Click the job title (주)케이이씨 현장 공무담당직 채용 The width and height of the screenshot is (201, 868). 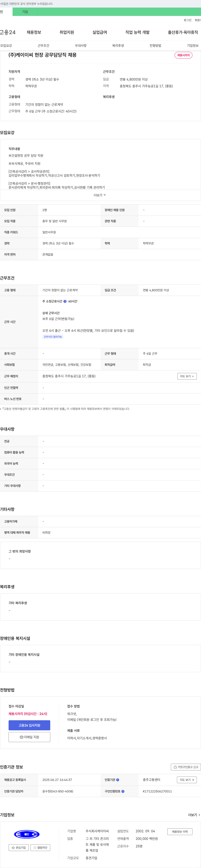[43, 55]
